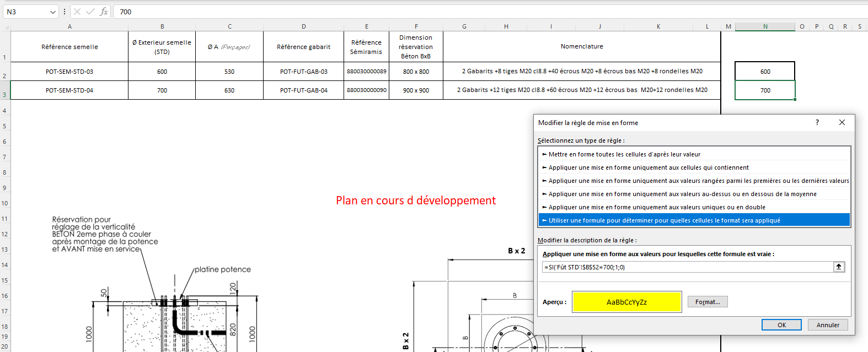Viewport: 868px width, 352px height.
Task: Select column N header
Action: 765,26
